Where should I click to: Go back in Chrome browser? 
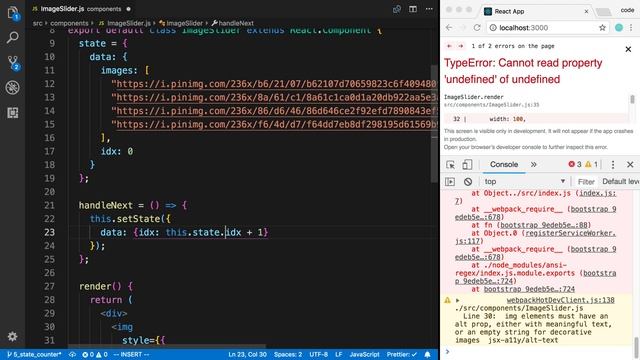click(x=449, y=28)
